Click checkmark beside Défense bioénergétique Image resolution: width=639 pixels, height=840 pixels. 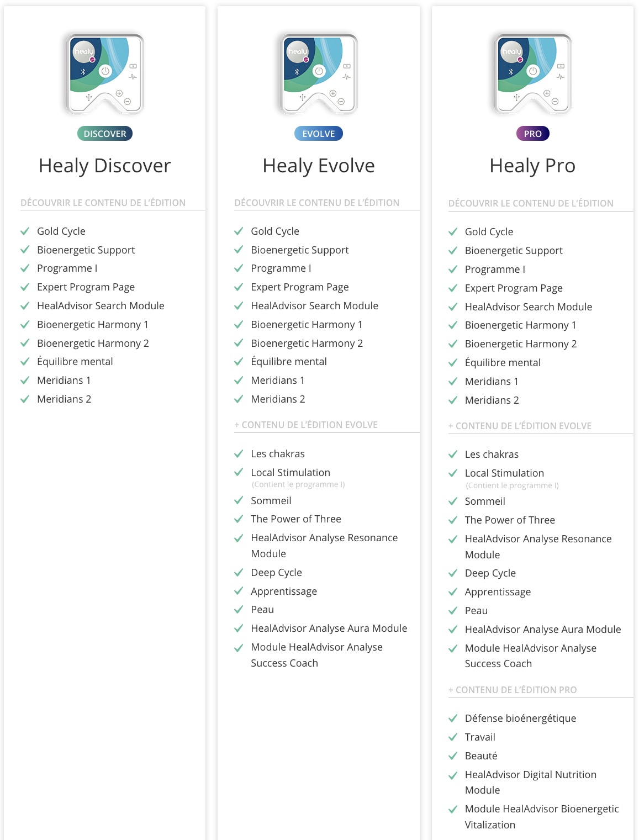(453, 718)
